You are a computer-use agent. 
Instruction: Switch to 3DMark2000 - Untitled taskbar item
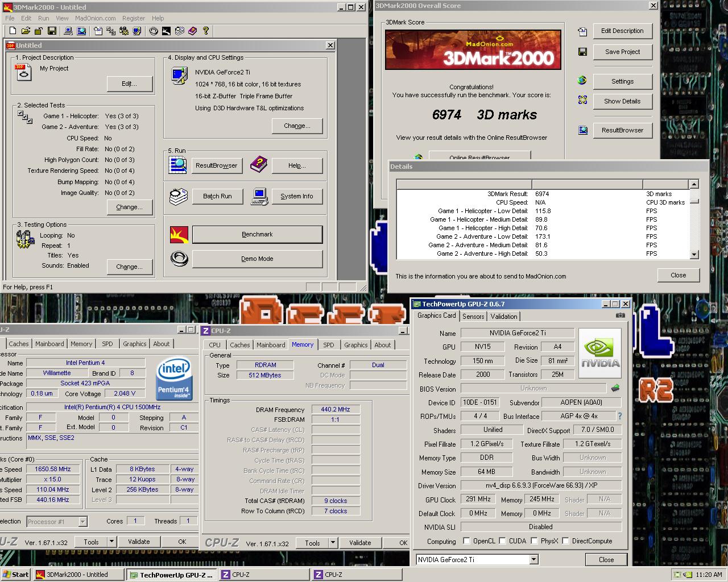(x=78, y=575)
